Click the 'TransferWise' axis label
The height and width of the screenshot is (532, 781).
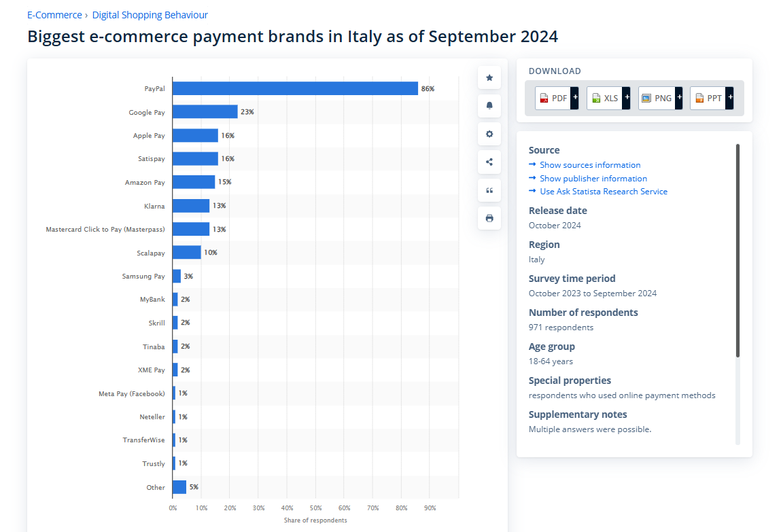[143, 440]
